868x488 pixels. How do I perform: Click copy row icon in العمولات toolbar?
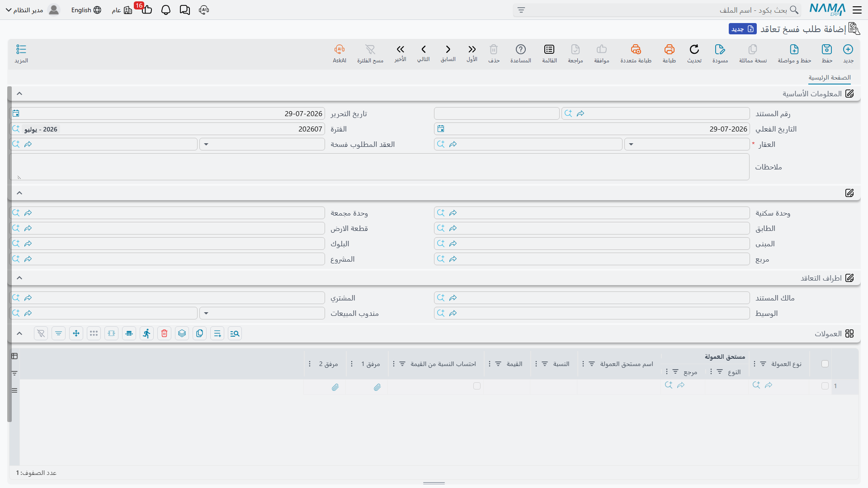(200, 333)
